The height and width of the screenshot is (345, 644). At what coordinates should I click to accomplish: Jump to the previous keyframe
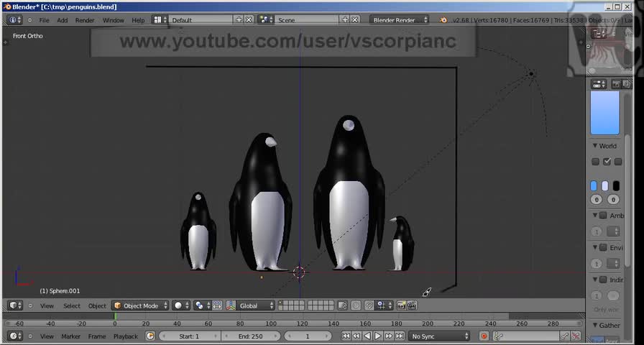pos(356,336)
